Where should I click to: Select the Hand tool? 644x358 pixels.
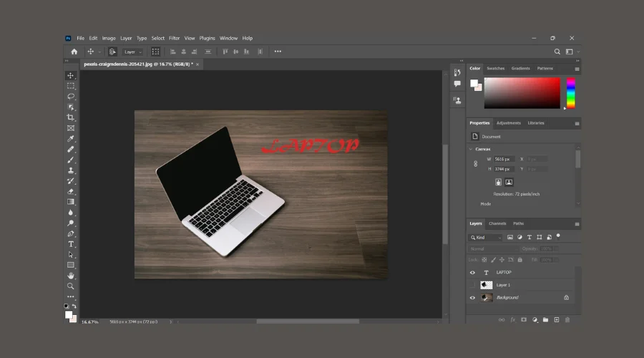tap(71, 276)
